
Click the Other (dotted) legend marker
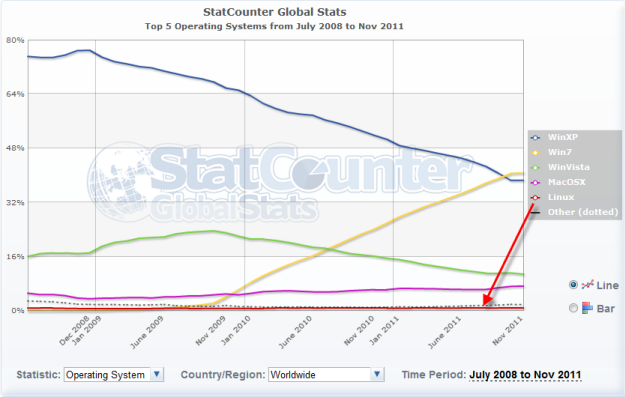pyautogui.click(x=535, y=212)
